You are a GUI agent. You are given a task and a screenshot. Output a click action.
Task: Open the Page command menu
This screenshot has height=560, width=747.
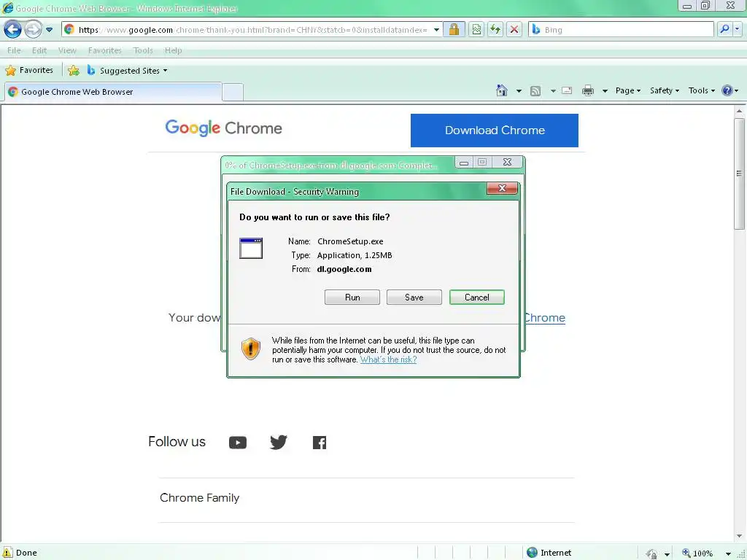coord(628,90)
